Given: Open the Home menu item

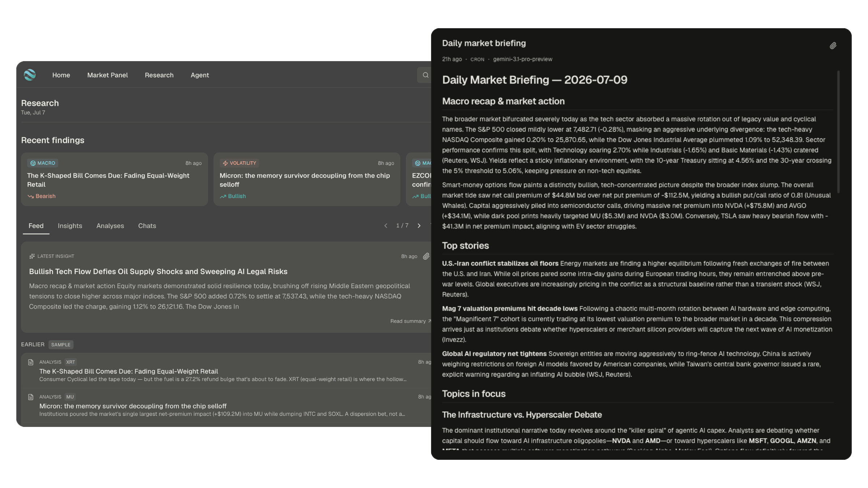Looking at the screenshot, I should pyautogui.click(x=61, y=75).
